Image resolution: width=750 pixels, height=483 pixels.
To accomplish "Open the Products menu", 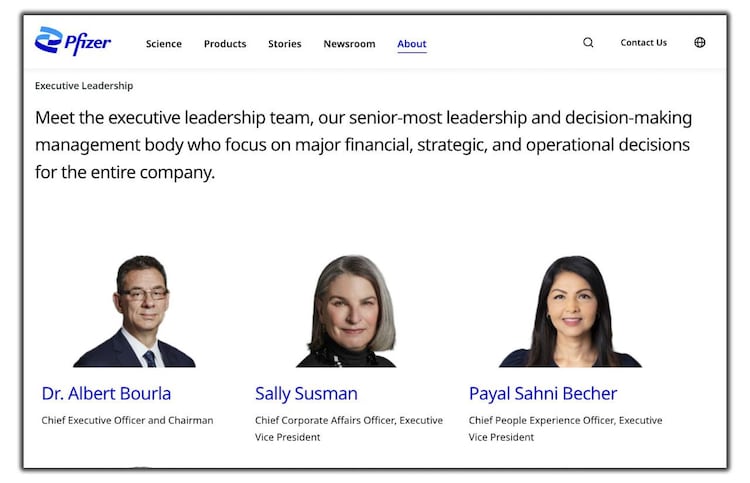I will pyautogui.click(x=225, y=44).
